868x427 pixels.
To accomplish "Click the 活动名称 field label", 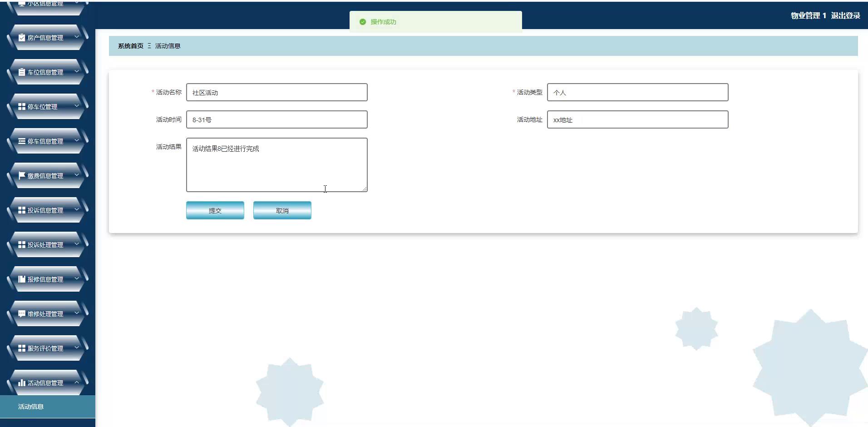I will click(169, 92).
